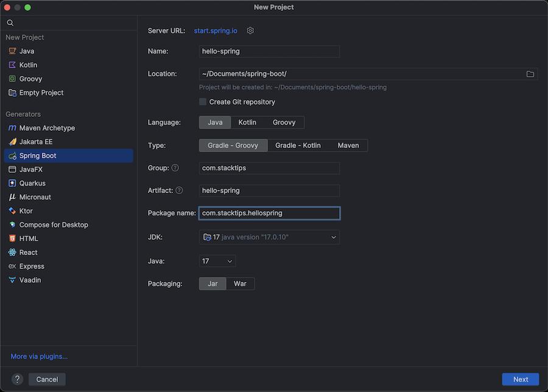The width and height of the screenshot is (548, 392).
Task: Set language to Java
Action: tap(215, 122)
